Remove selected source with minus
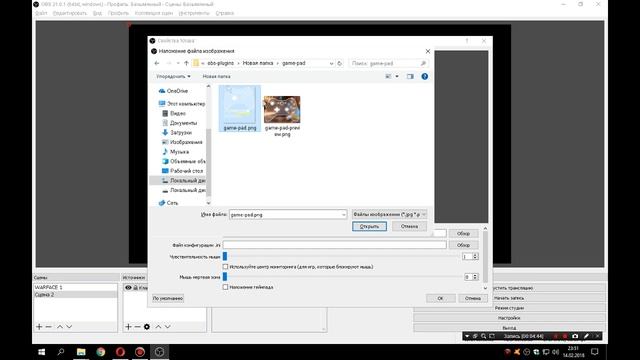The height and width of the screenshot is (360, 640). (x=138, y=327)
